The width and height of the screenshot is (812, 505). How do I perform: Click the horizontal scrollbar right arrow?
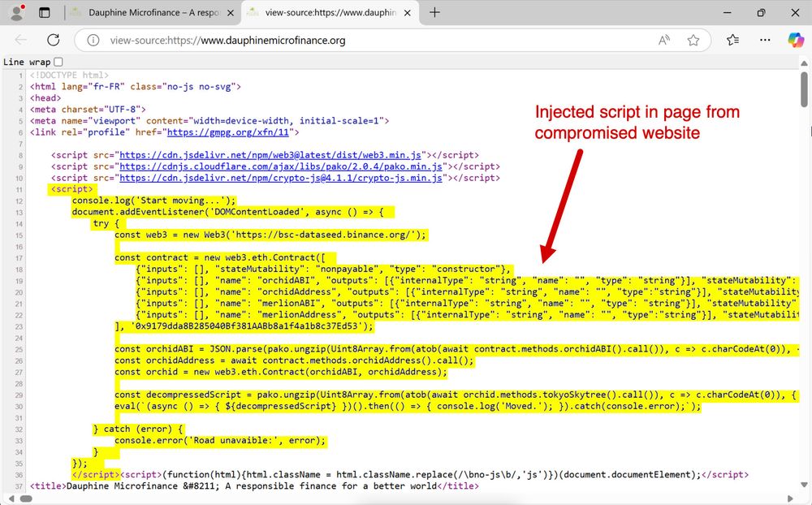(x=790, y=499)
